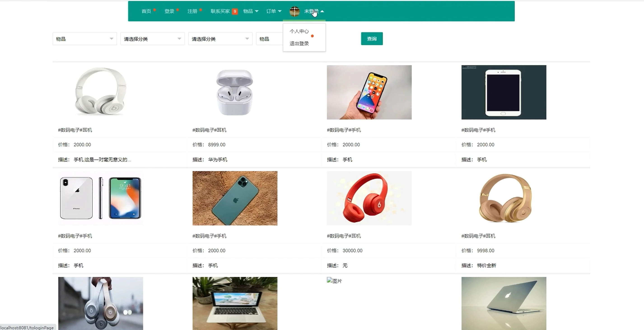Image resolution: width=644 pixels, height=330 pixels.
Task: Open the red Beats headphones product image
Action: [x=369, y=198]
